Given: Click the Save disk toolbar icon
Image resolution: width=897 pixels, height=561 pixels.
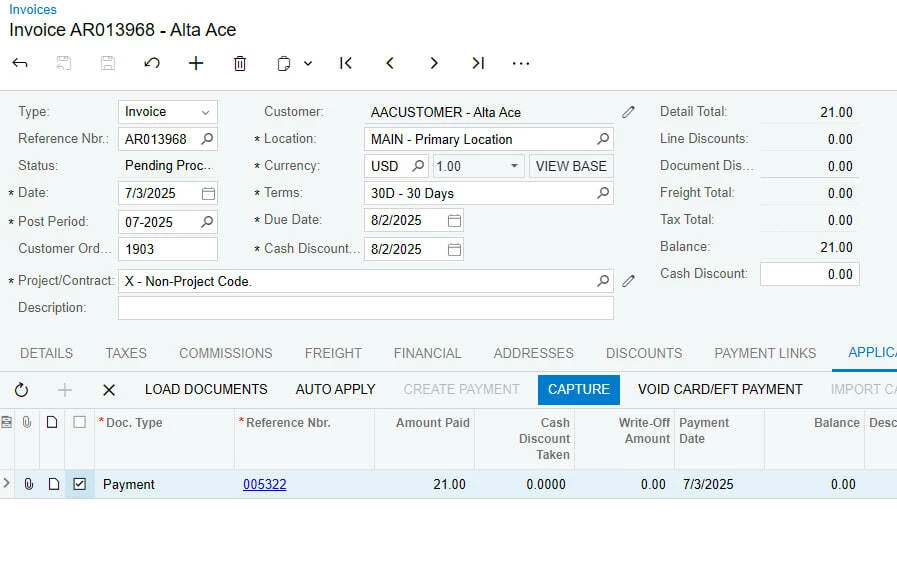Looking at the screenshot, I should click(108, 63).
